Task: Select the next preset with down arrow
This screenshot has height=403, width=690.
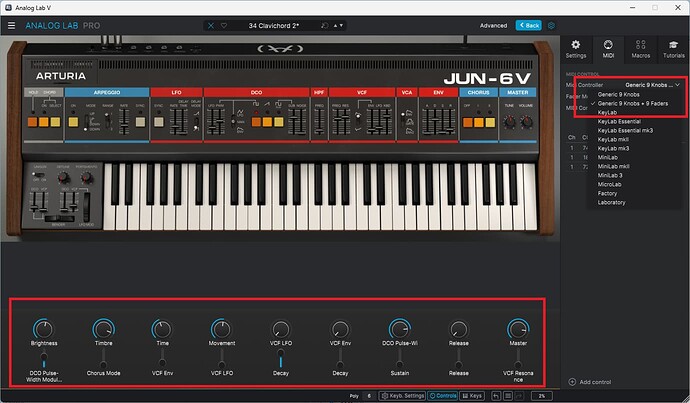Action: point(341,26)
